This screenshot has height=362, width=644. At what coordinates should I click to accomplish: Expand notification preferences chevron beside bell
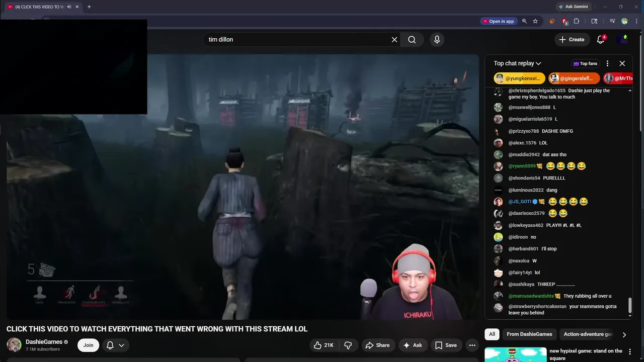point(121,345)
